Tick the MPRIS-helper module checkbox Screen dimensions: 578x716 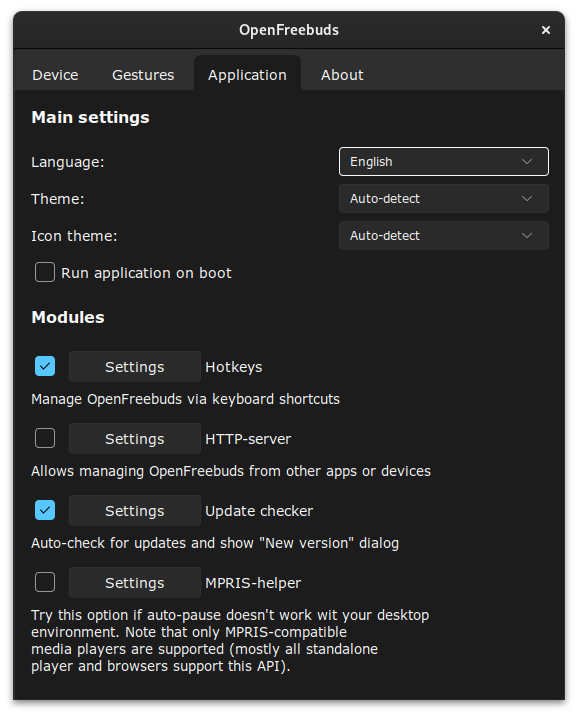tap(45, 582)
